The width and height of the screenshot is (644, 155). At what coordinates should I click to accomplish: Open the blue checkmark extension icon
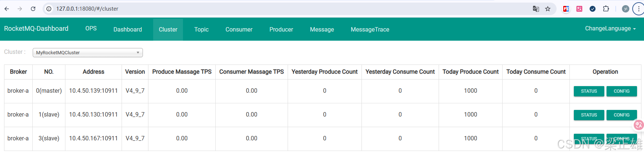point(593,9)
